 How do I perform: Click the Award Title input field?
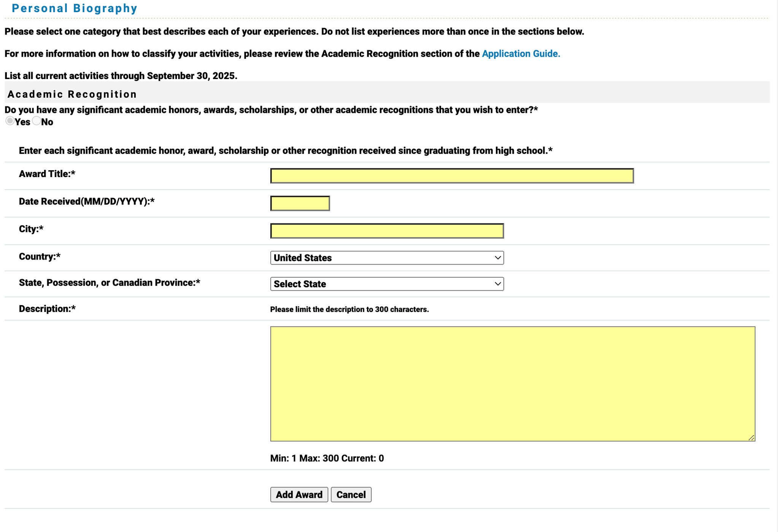[451, 175]
